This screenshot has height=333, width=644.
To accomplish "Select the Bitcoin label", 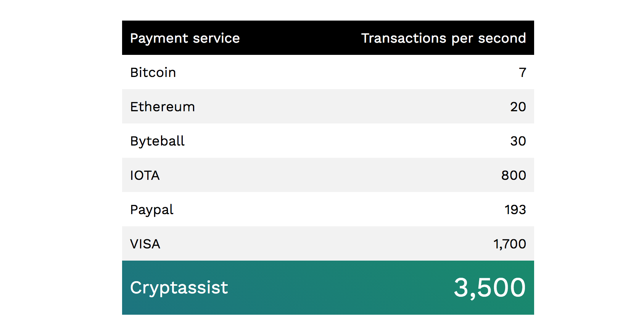I will [153, 72].
